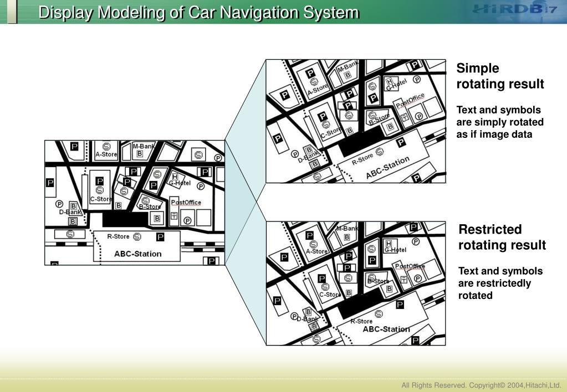This screenshot has height=392, width=567.
Task: Select the 'Restricted rotating result' heading
Action: [x=502, y=237]
